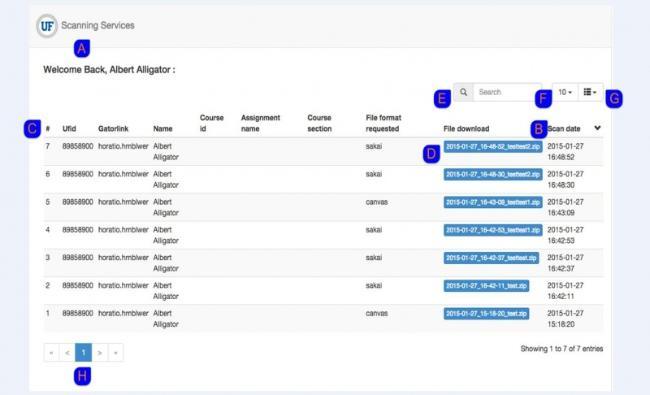Sort by the Gatorlink column header
Image resolution: width=650 pixels, height=395 pixels.
tap(113, 128)
